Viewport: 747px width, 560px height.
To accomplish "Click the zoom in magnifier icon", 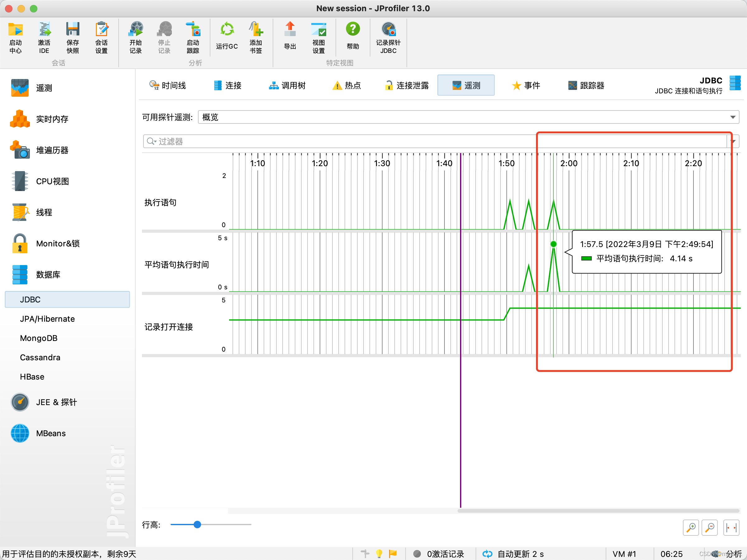I will 691,527.
